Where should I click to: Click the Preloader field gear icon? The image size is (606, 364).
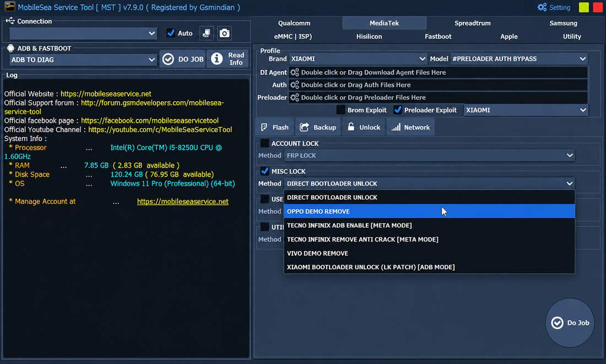pos(295,98)
